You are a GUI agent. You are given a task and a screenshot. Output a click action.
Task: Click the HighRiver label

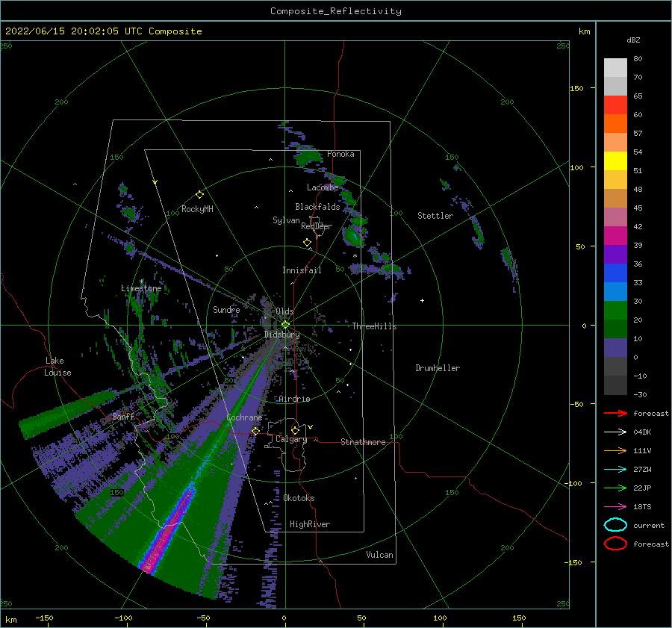point(310,524)
